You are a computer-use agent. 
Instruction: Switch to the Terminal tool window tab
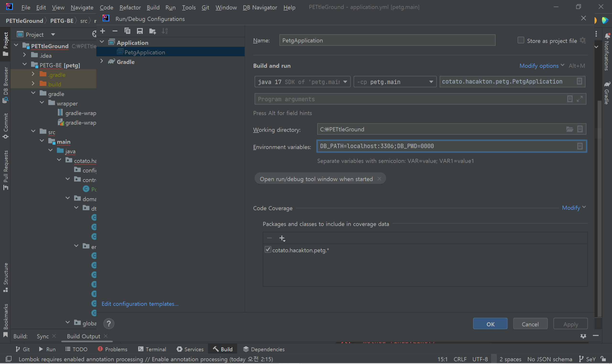click(x=152, y=349)
